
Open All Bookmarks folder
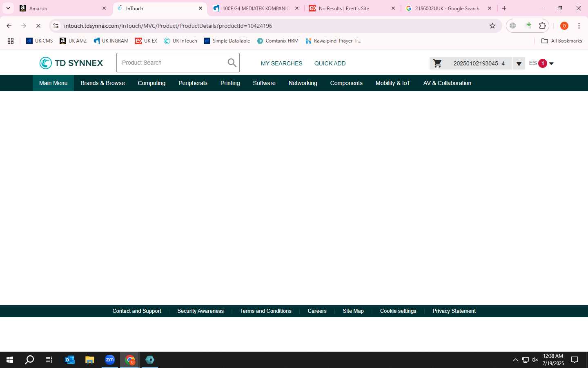pyautogui.click(x=561, y=41)
